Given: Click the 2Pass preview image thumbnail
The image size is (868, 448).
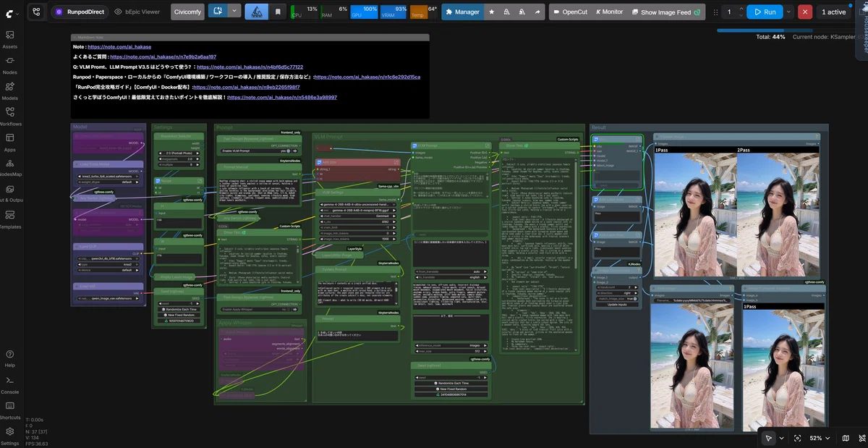Looking at the screenshot, I should pos(778,214).
